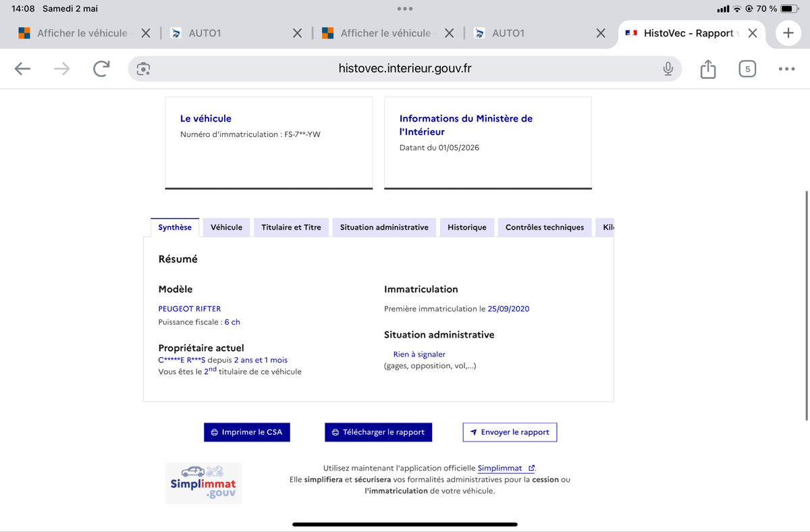Close the first AUTO1 tab

click(x=297, y=33)
